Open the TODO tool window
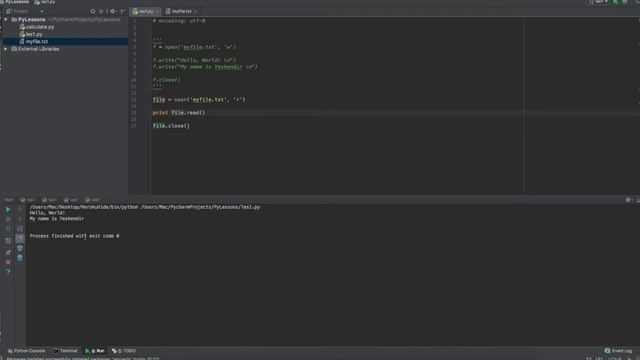 pos(124,351)
